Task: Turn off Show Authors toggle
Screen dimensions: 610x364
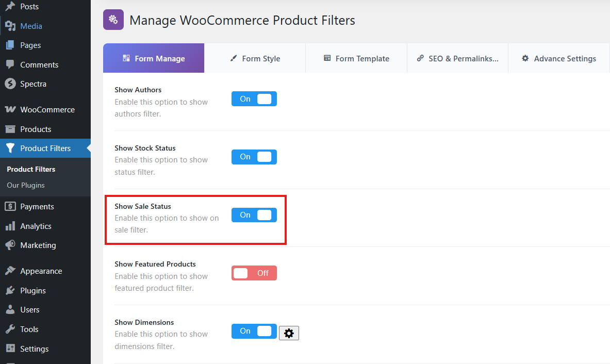Action: (x=254, y=99)
